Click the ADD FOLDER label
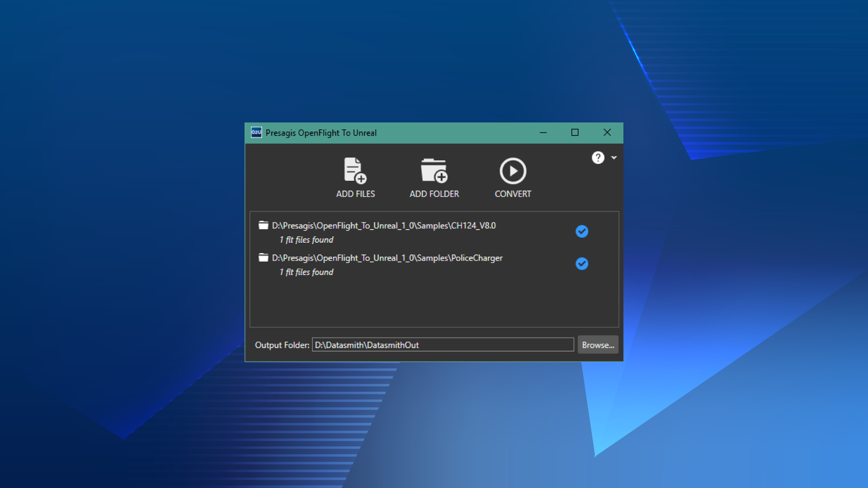 tap(434, 194)
